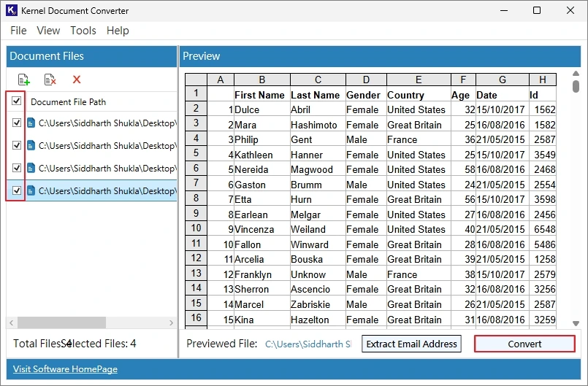Click the file list right scroll arrow

coord(172,323)
